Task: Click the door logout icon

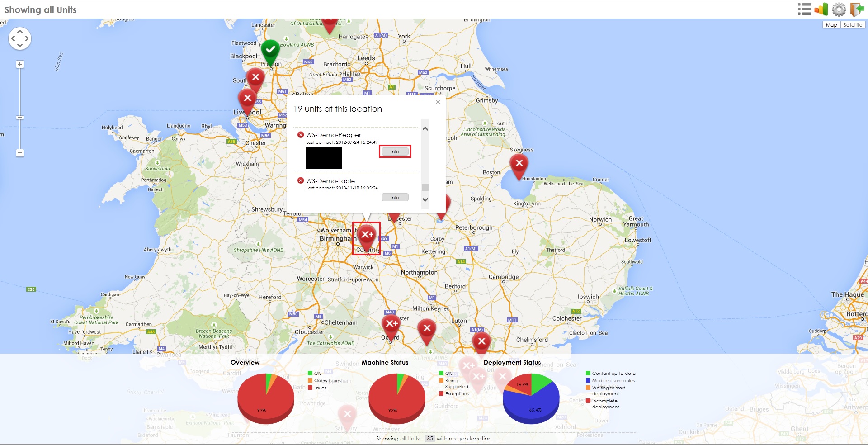Action: [x=857, y=9]
